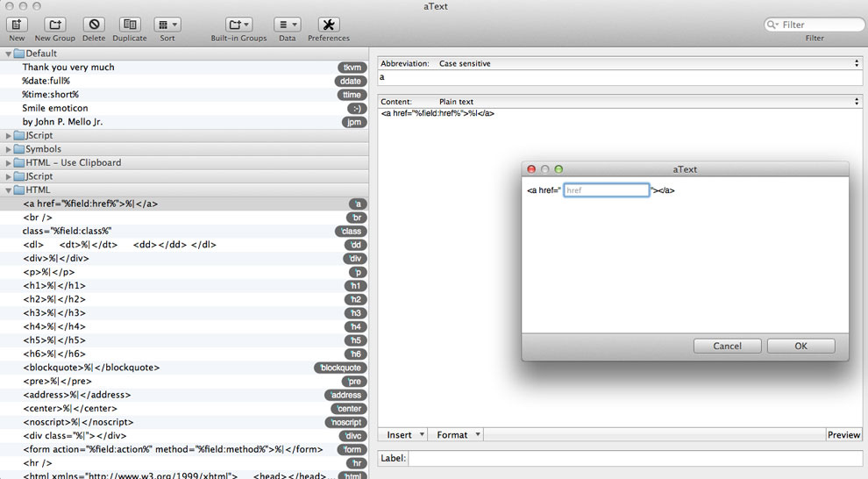Click the href field in aText dialog

(x=606, y=190)
